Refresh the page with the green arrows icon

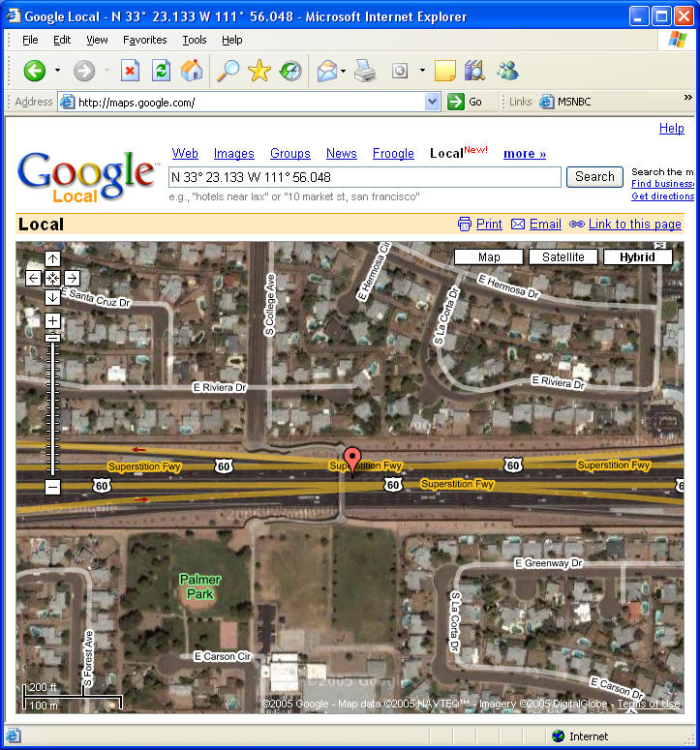(x=162, y=72)
